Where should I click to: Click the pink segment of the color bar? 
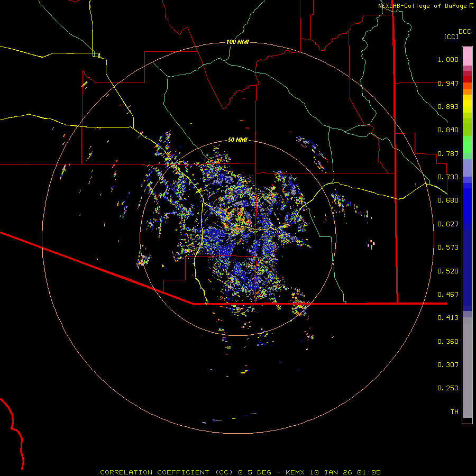(x=467, y=57)
